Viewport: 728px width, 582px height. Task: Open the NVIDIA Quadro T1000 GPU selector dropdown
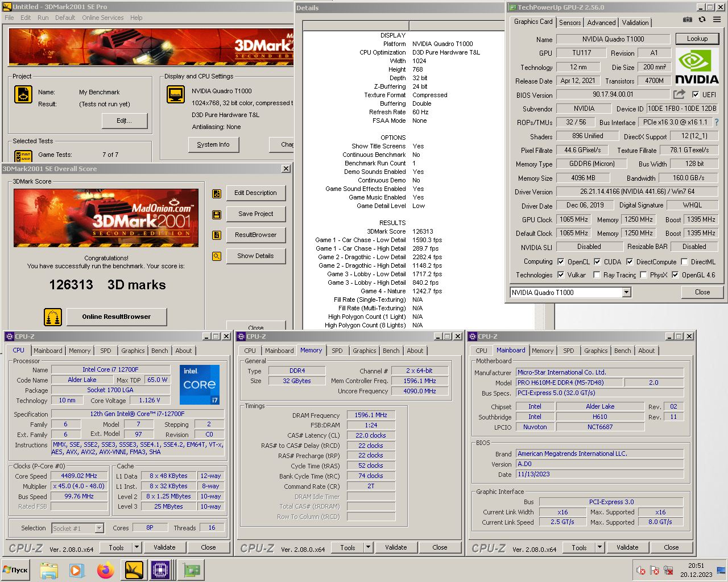click(626, 293)
